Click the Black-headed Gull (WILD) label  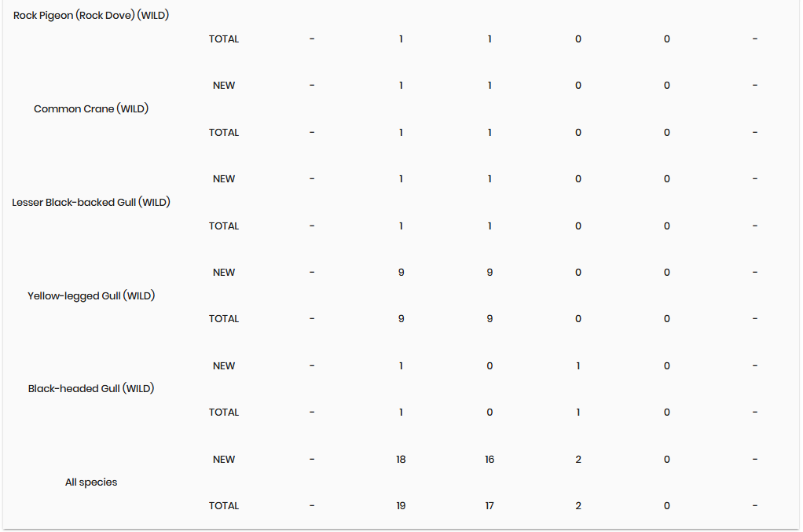coord(91,389)
